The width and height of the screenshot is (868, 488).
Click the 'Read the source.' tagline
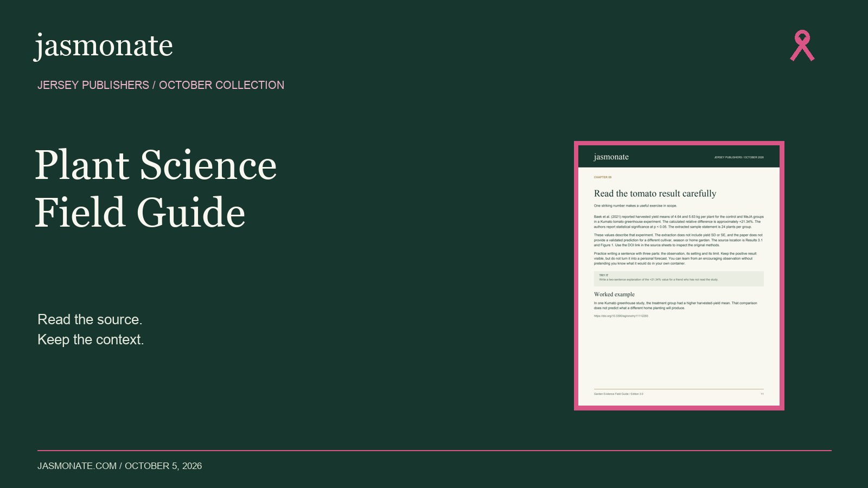pos(90,319)
